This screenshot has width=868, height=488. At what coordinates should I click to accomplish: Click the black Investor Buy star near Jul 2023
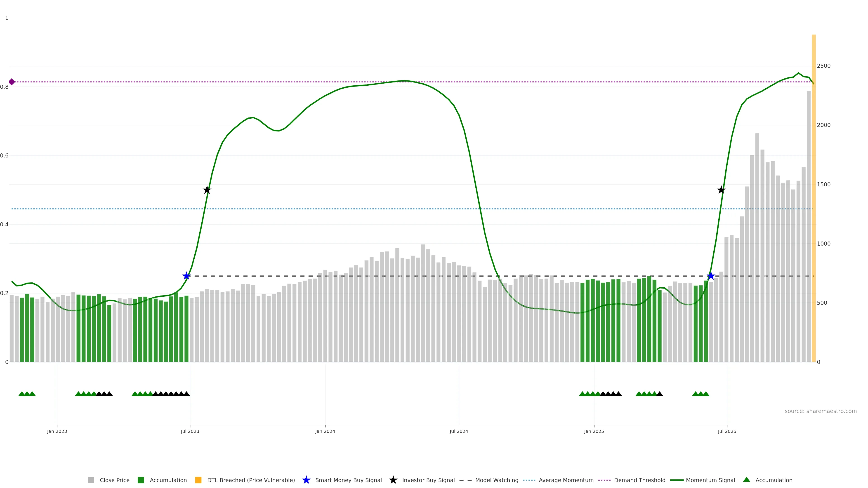[207, 190]
